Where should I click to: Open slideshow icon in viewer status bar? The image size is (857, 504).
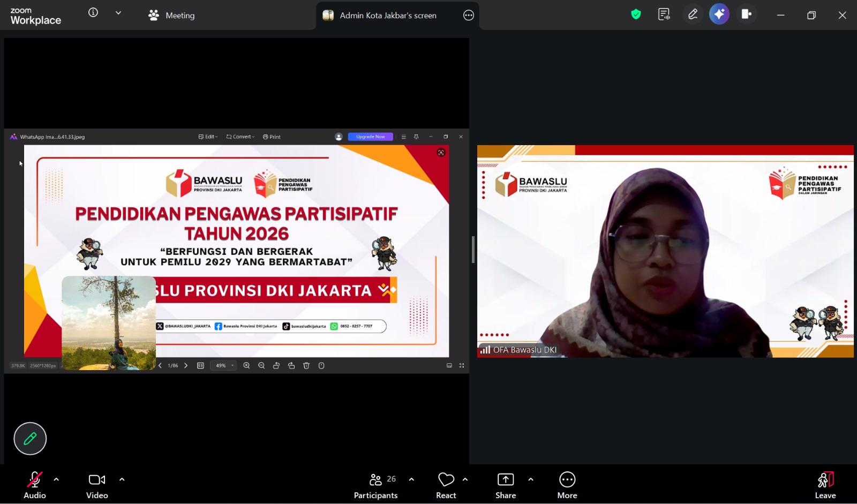pyautogui.click(x=449, y=366)
